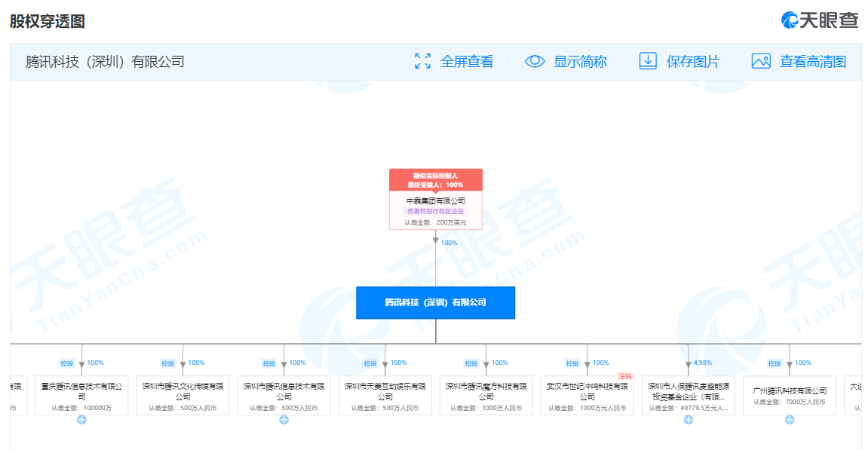The width and height of the screenshot is (868, 450).
Task: Click the fullscreen expand arrows icon
Action: point(423,62)
